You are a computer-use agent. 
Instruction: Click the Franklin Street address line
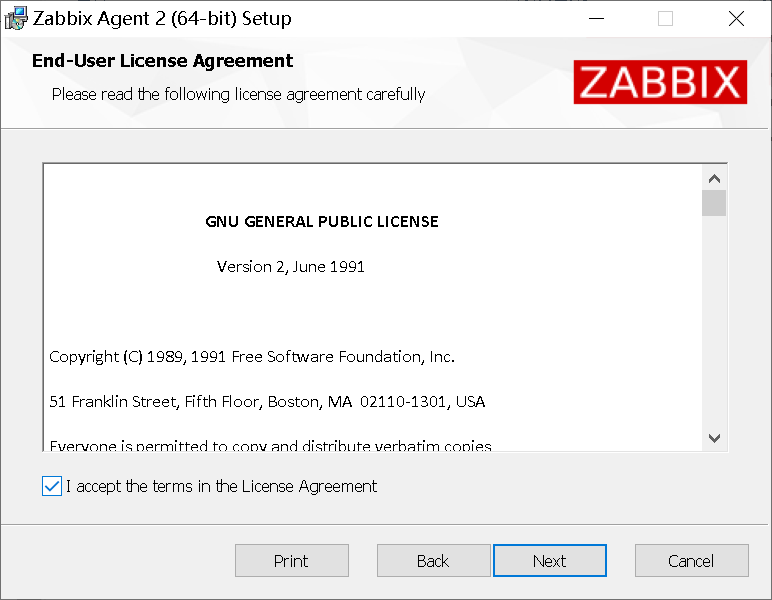[267, 401]
